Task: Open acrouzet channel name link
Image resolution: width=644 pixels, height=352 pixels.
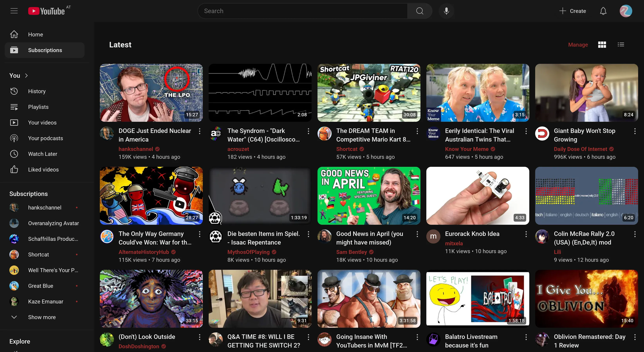Action: [238, 149]
